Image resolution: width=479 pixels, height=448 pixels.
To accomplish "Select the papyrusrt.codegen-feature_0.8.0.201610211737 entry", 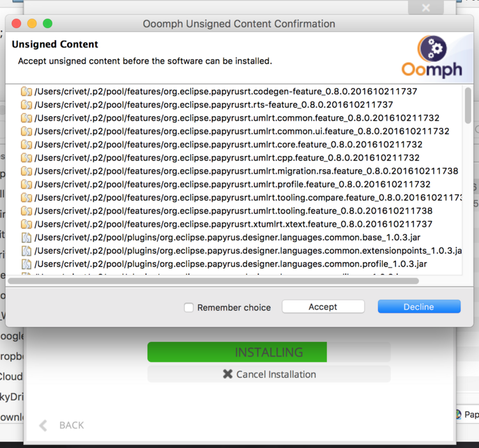I will point(225,91).
